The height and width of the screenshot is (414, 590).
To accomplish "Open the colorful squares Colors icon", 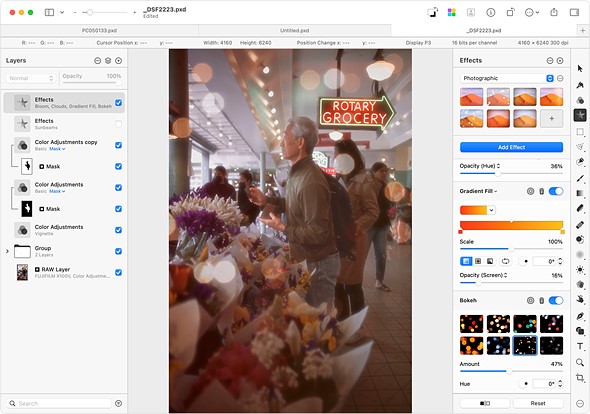I will point(452,12).
